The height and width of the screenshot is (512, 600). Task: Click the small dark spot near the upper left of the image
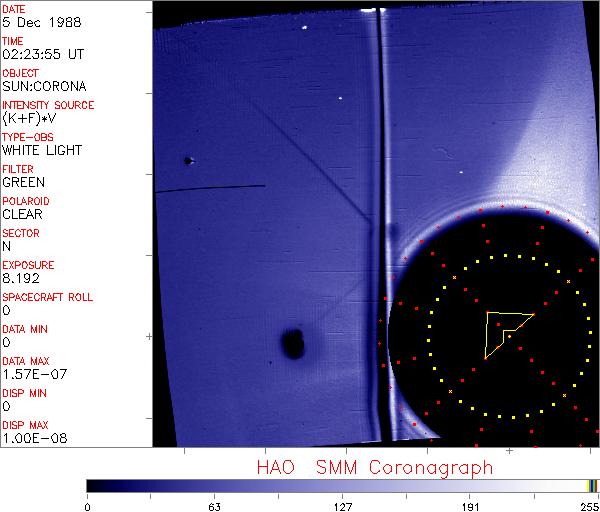click(188, 160)
